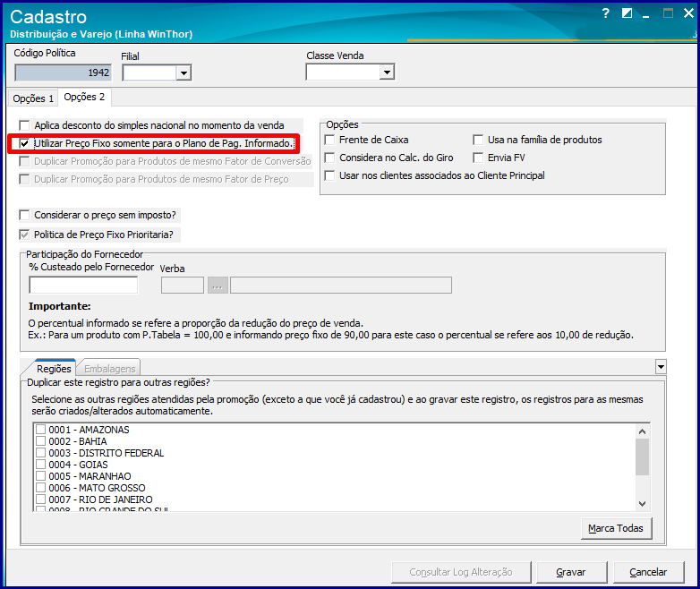Image resolution: width=700 pixels, height=589 pixels.
Task: Toggle Politica de Preço Fixo Prioritaria checkbox
Action: point(24,235)
